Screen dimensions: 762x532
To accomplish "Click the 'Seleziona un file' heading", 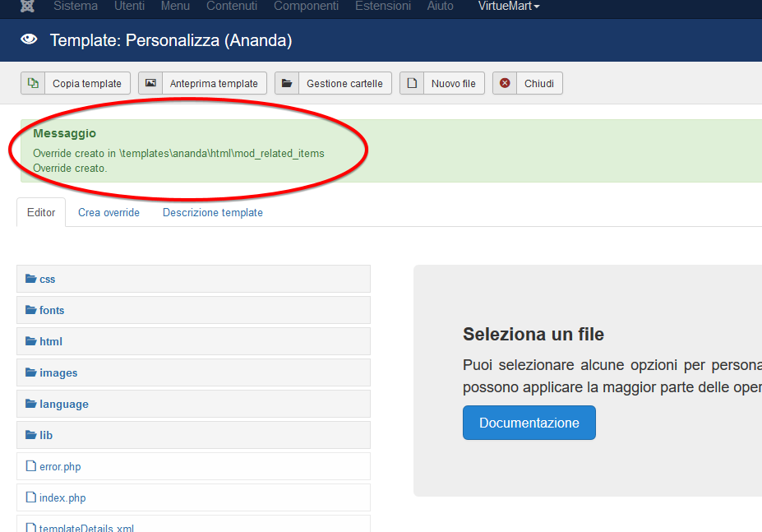I will (x=533, y=334).
